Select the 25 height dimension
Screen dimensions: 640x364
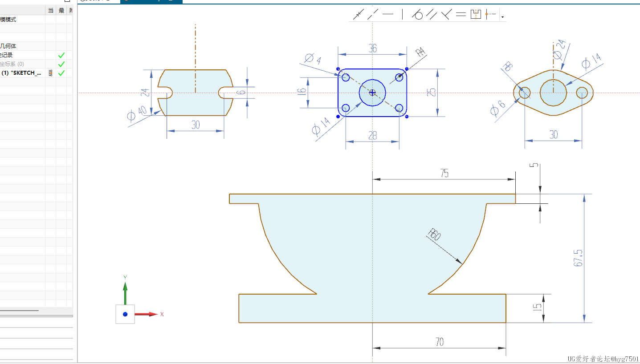pos(431,92)
